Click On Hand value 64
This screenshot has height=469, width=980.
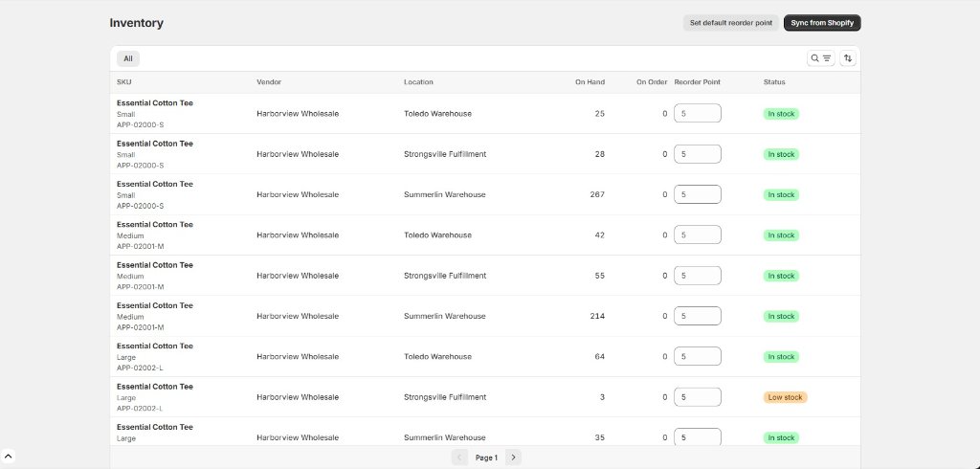click(x=599, y=356)
